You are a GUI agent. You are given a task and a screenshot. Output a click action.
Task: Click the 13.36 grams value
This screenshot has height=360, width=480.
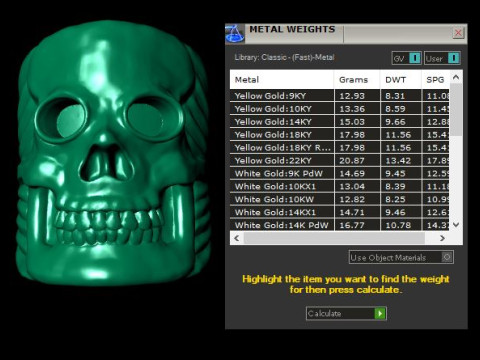coord(352,109)
